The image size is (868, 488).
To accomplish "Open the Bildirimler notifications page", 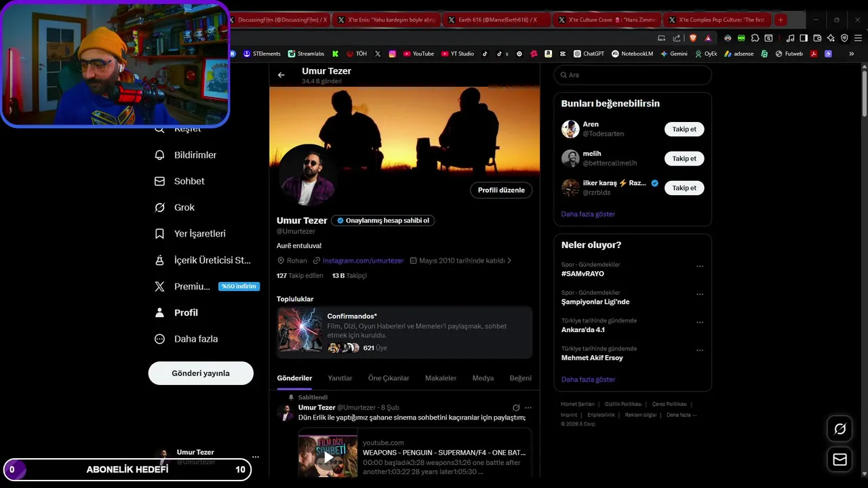I will pyautogui.click(x=186, y=155).
